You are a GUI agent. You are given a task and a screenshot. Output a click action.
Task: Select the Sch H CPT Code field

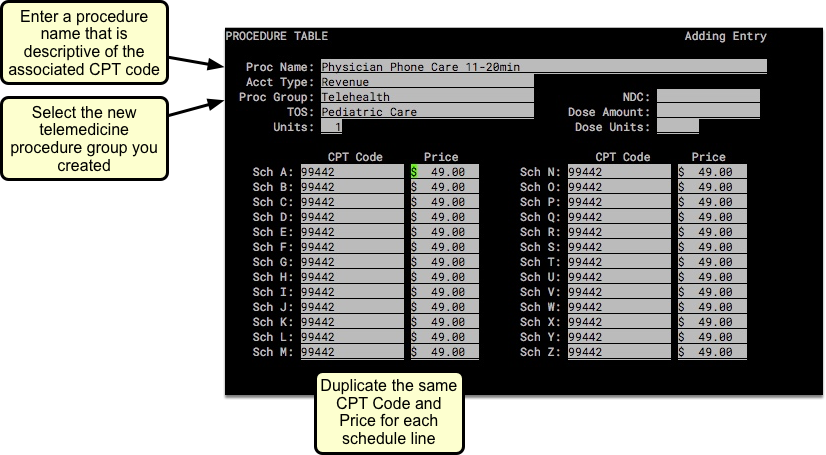(x=352, y=276)
